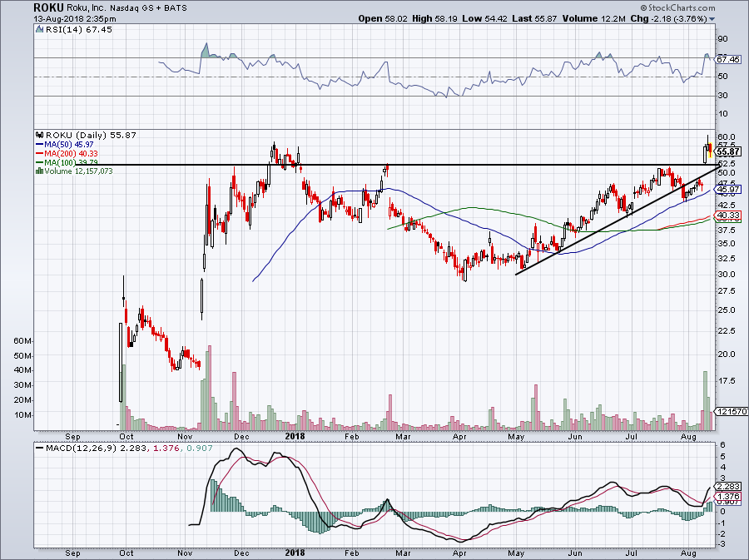749x560 pixels.
Task: Click the 10M label on the volume scale
Action: pyautogui.click(x=23, y=415)
